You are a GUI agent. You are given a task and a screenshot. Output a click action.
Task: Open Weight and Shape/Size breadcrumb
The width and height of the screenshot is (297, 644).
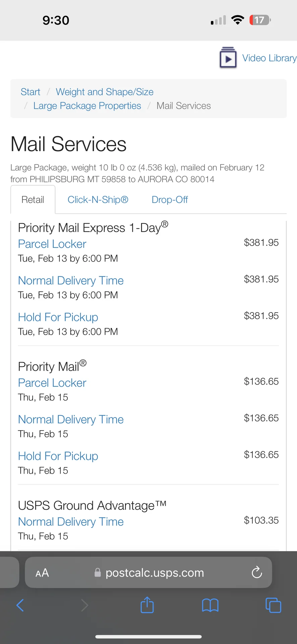pos(105,92)
